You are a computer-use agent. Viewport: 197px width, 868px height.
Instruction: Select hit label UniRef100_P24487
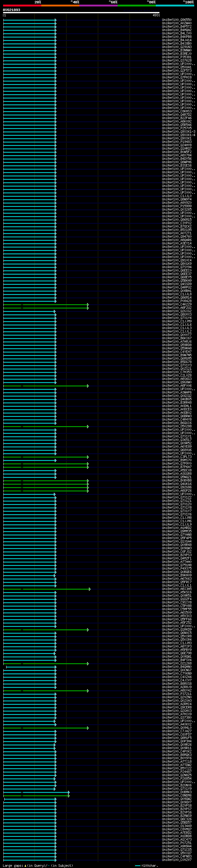coord(177,772)
